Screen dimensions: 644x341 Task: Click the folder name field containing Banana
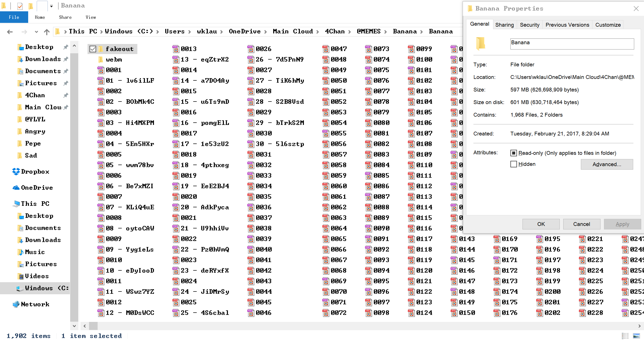[x=572, y=44]
